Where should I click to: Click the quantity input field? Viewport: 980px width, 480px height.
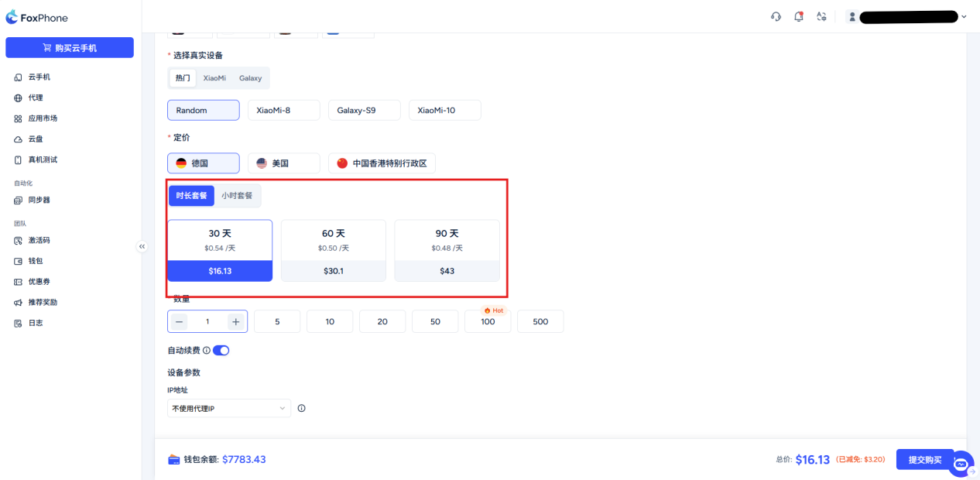(207, 321)
